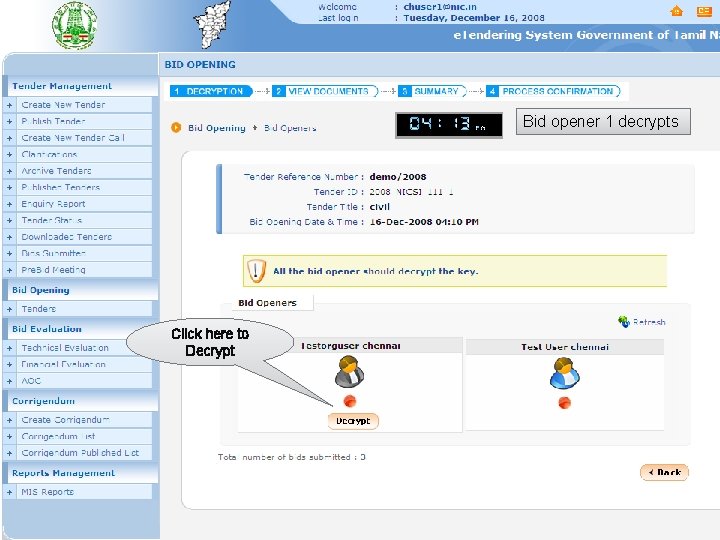Click bid opening date 16-Dec-2008 04:10 PM
The width and height of the screenshot is (720, 540).
424,222
